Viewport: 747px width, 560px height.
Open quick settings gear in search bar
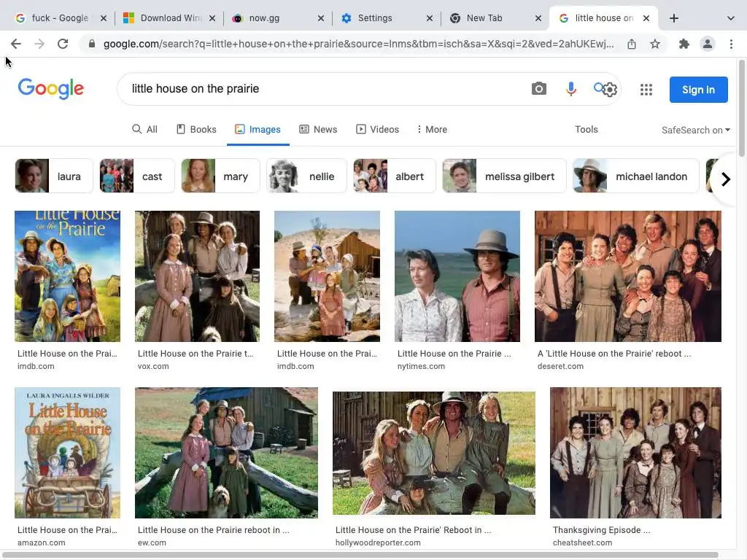(x=611, y=90)
